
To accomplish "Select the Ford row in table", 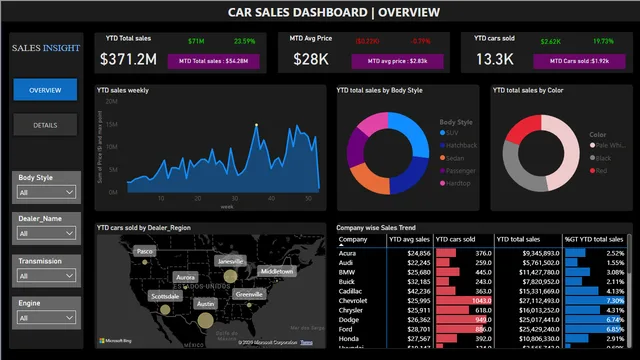I will 481,329.
